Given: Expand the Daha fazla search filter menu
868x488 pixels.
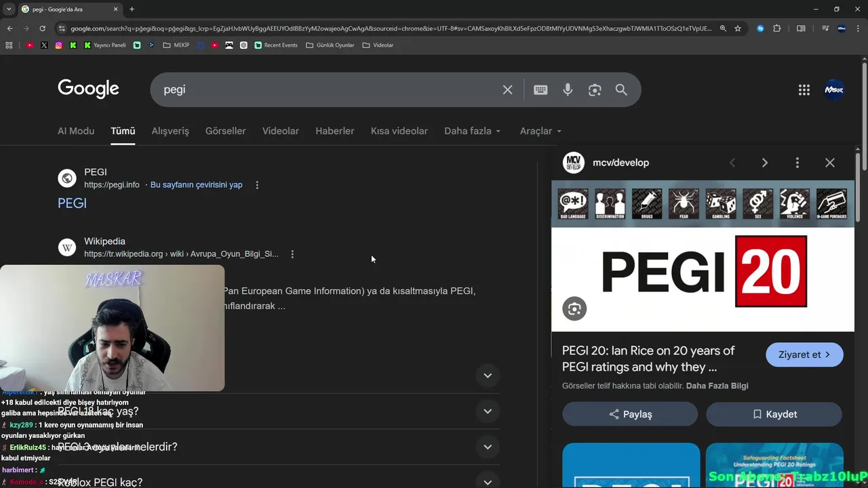Looking at the screenshot, I should coord(473,131).
